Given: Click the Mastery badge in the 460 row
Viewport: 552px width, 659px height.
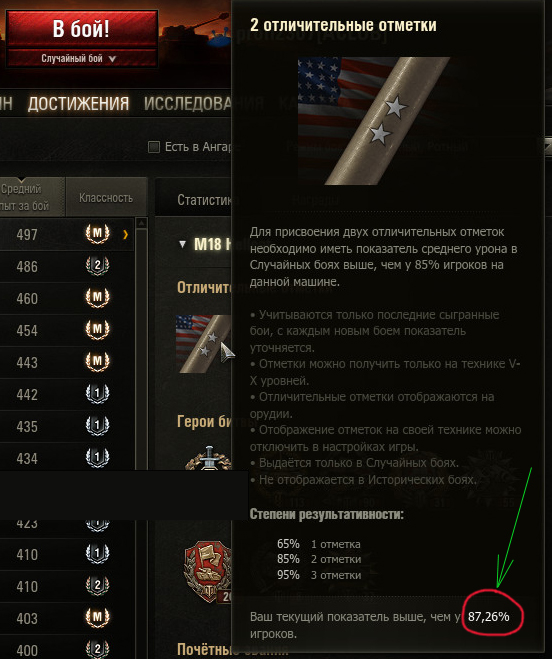Looking at the screenshot, I should click(x=98, y=298).
